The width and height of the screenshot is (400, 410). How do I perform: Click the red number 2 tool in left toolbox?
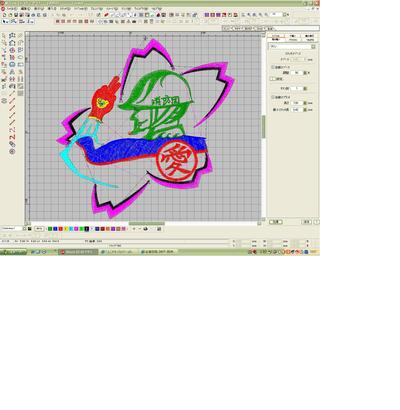tap(13, 137)
